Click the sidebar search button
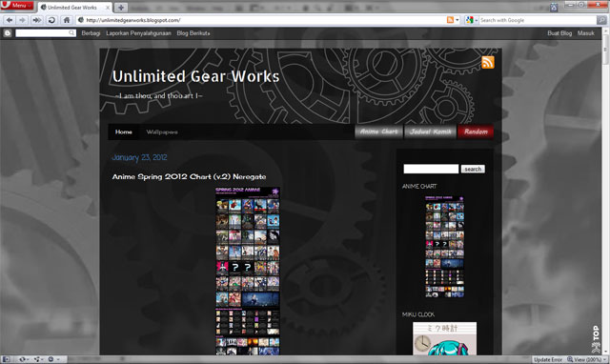 click(x=473, y=169)
